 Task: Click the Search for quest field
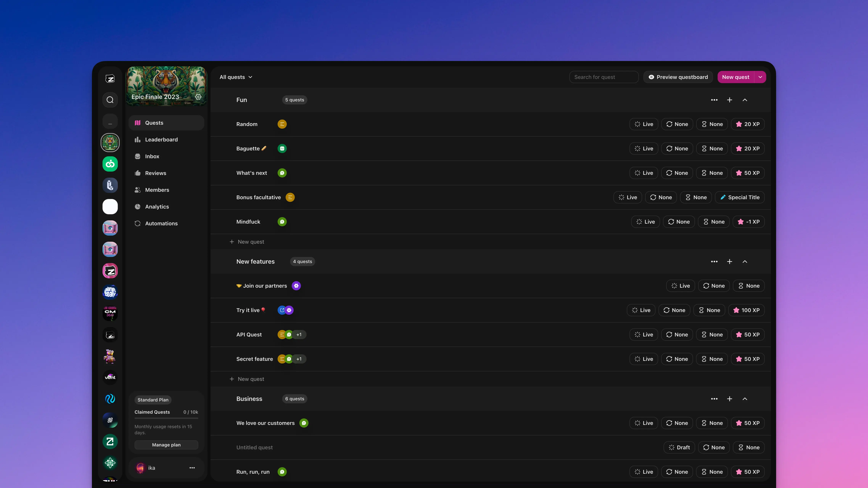(x=604, y=77)
